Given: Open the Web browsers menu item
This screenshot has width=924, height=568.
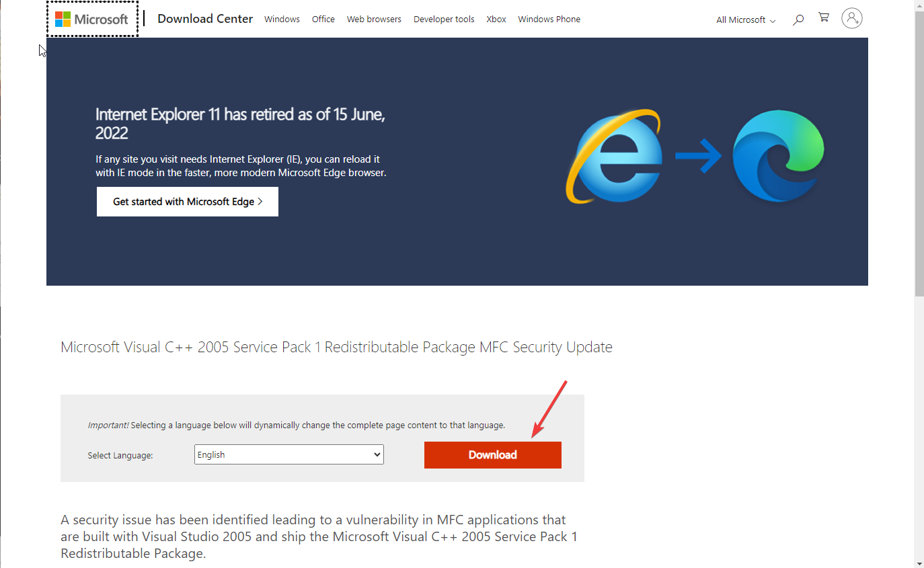Looking at the screenshot, I should [x=374, y=19].
